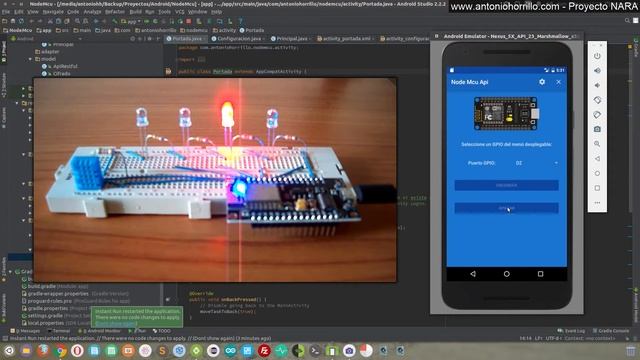Open the Refactor menu
The image size is (640, 360).
115,12
